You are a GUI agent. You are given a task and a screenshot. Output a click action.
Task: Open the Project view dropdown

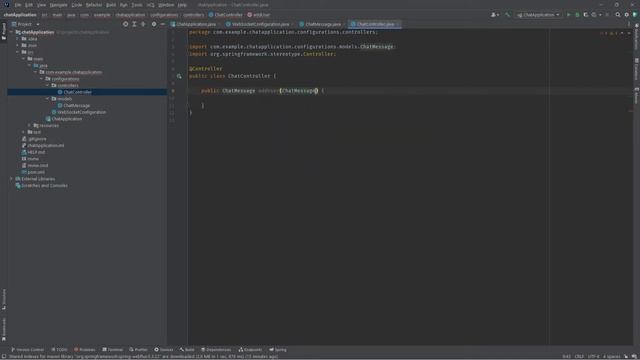(x=26, y=24)
